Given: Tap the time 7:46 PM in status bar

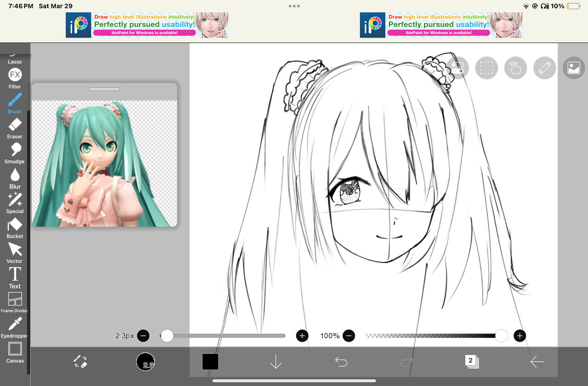Looking at the screenshot, I should point(21,6).
